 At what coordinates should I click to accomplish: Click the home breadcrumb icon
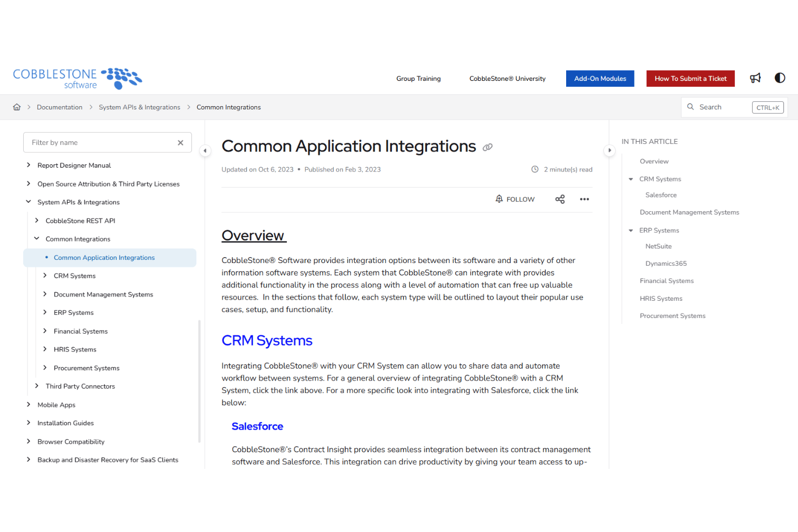[x=17, y=107]
